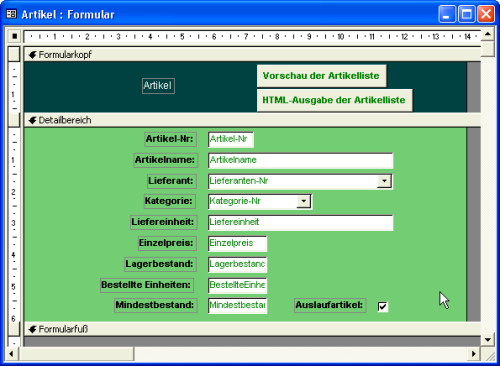
Task: Select the Lagerbestand: label
Action: [x=160, y=264]
